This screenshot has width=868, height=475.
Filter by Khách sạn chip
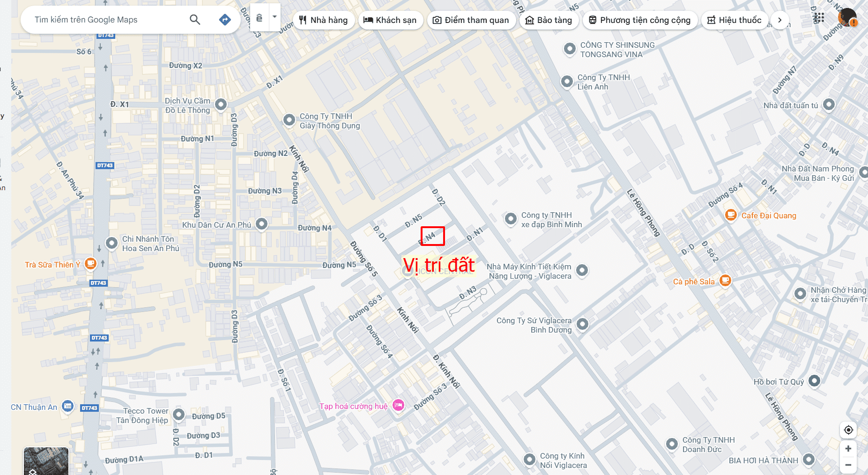(391, 20)
